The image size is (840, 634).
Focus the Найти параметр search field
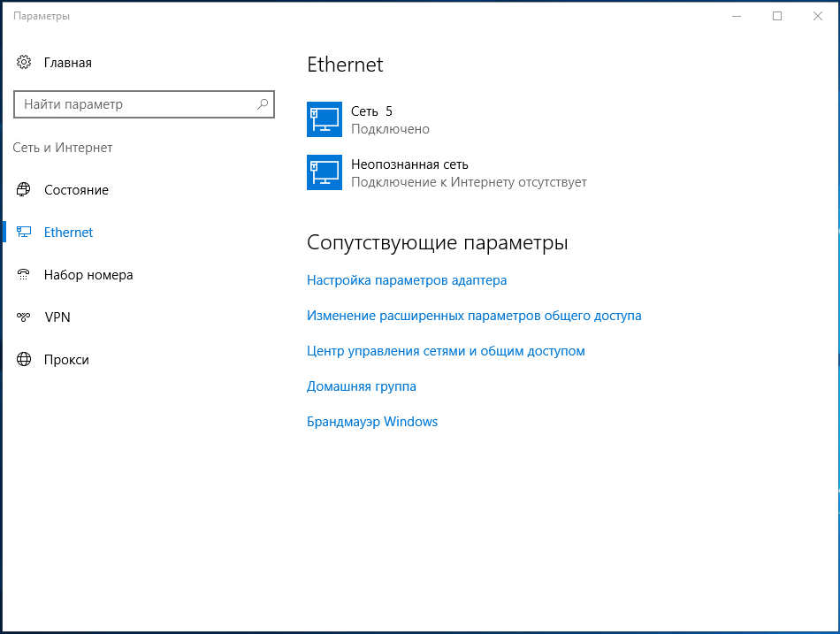click(143, 104)
